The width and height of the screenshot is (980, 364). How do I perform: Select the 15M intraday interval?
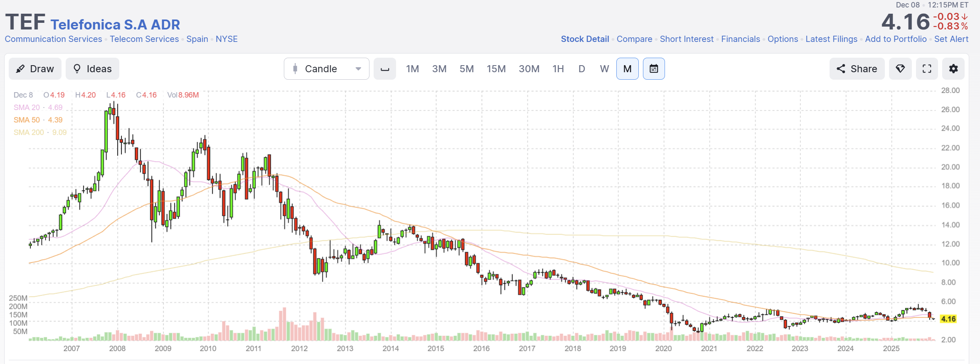click(496, 69)
